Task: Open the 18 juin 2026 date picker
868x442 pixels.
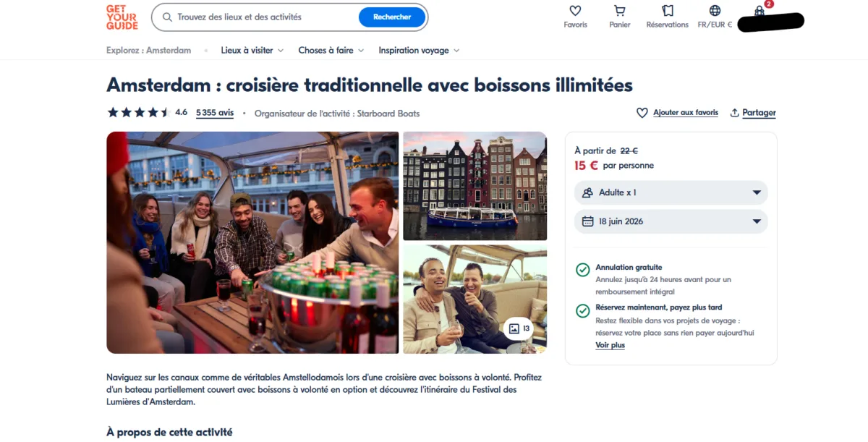Action: pyautogui.click(x=671, y=221)
